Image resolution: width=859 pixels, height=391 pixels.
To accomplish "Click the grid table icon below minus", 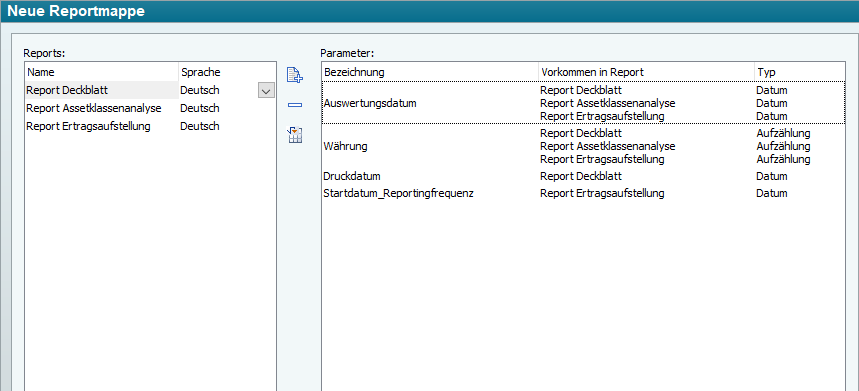I will point(295,135).
